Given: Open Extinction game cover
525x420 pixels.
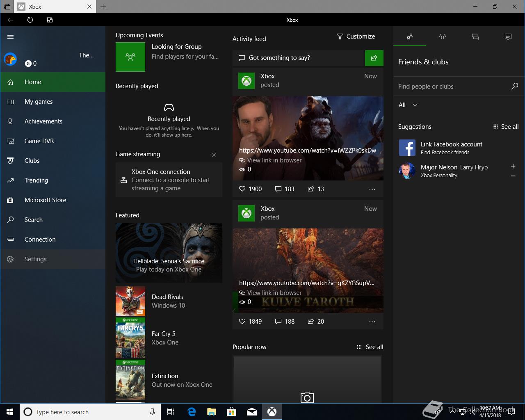Looking at the screenshot, I should point(130,380).
